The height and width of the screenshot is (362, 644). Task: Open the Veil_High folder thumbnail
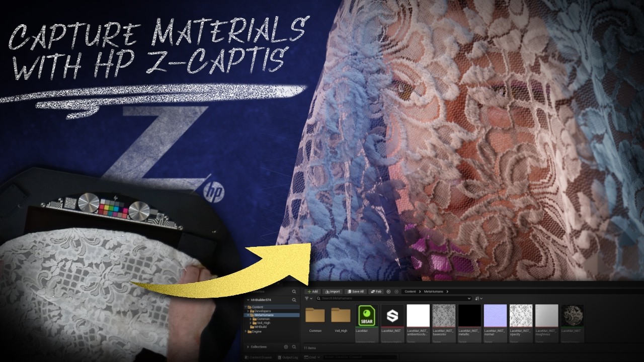tap(341, 317)
